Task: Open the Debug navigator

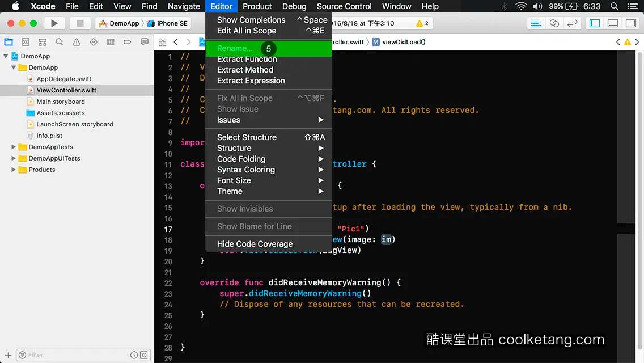Action: tap(111, 42)
